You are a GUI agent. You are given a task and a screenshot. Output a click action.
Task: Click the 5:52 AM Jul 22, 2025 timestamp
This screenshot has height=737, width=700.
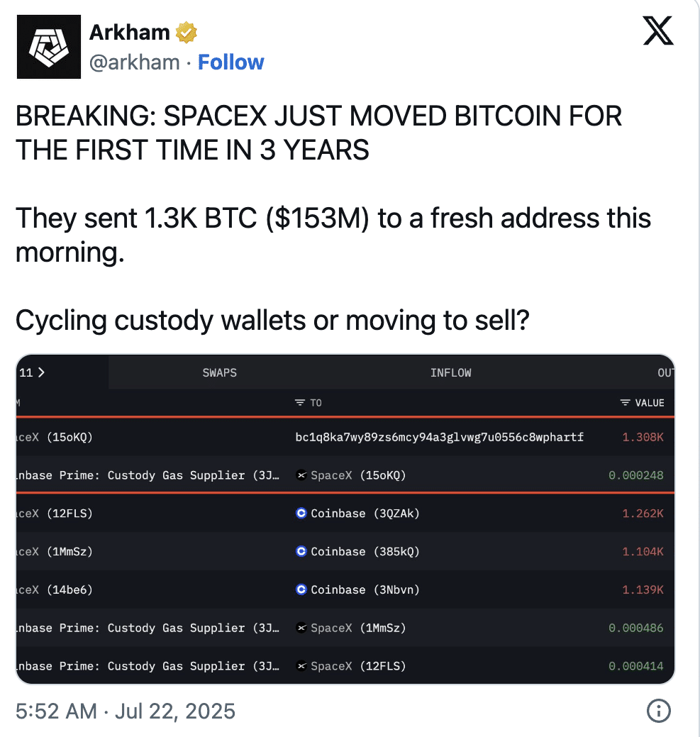tap(126, 711)
